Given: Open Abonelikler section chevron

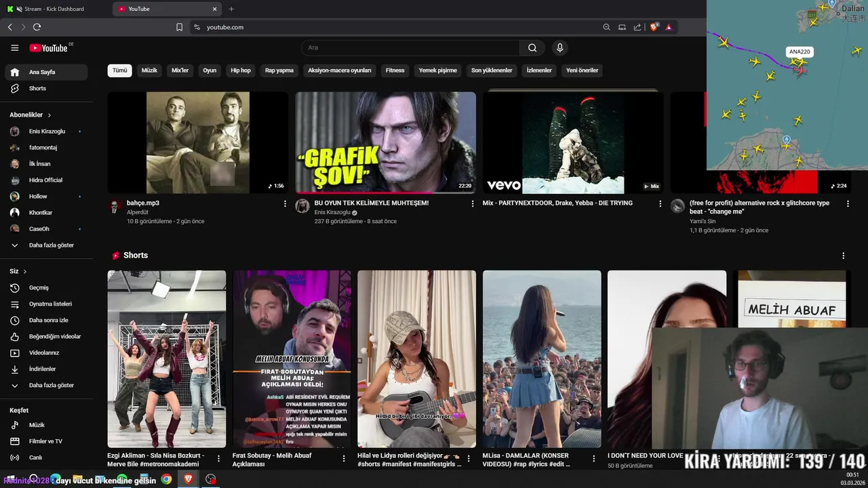Looking at the screenshot, I should pos(49,115).
